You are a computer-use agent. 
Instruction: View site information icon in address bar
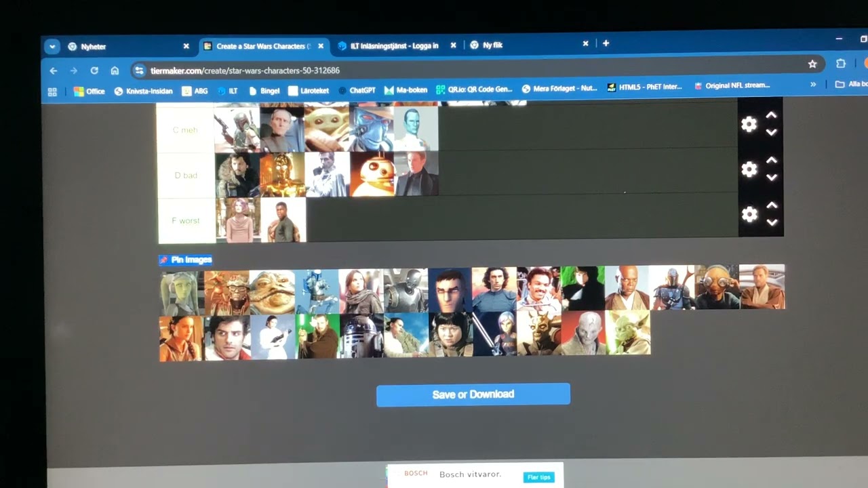coord(139,70)
